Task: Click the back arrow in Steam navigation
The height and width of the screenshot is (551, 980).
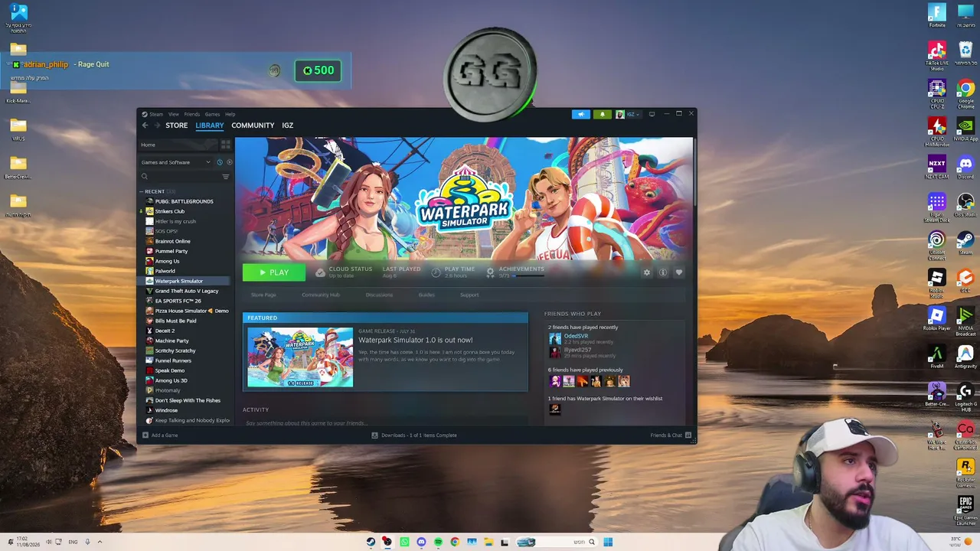Action: (x=145, y=126)
